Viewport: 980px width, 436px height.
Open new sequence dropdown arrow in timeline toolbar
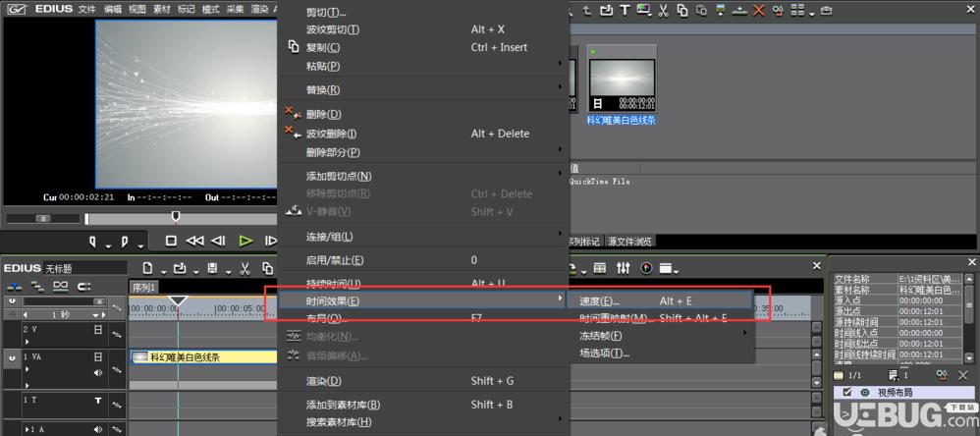coord(164,271)
